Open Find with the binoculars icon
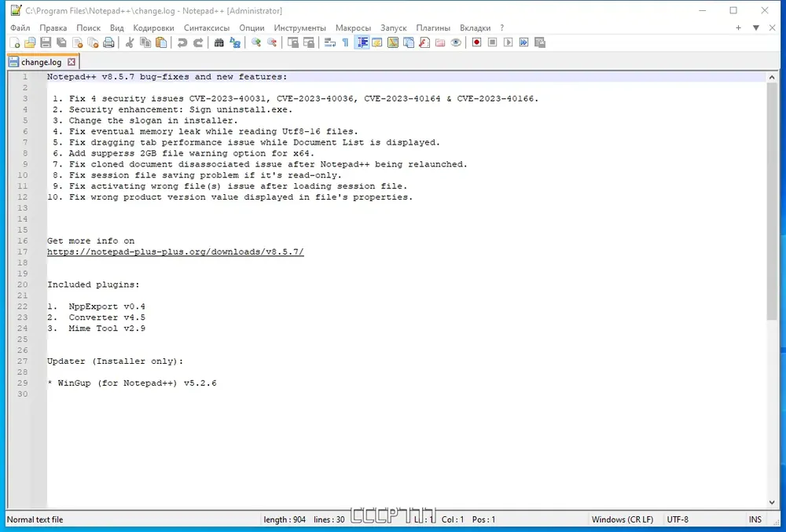The height and width of the screenshot is (532, 786). [219, 42]
